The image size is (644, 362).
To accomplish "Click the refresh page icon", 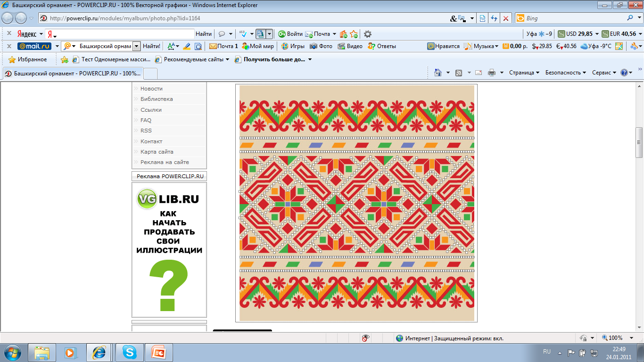I will pyautogui.click(x=494, y=18).
